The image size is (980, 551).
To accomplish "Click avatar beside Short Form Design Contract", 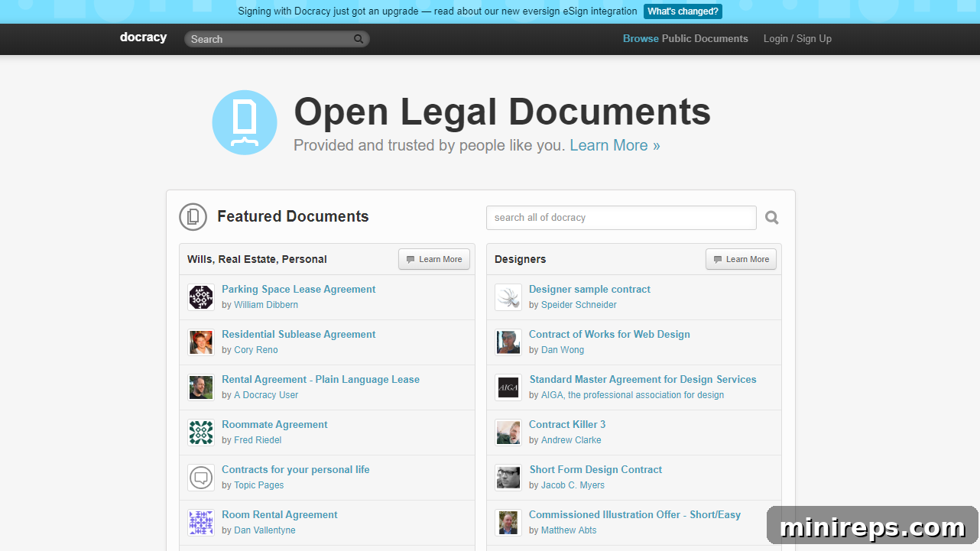I will pyautogui.click(x=508, y=478).
